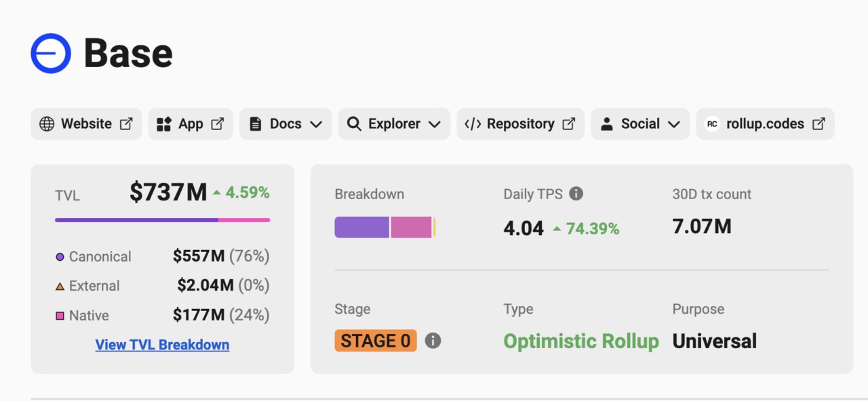
Task: Click the App grid icon
Action: point(163,124)
